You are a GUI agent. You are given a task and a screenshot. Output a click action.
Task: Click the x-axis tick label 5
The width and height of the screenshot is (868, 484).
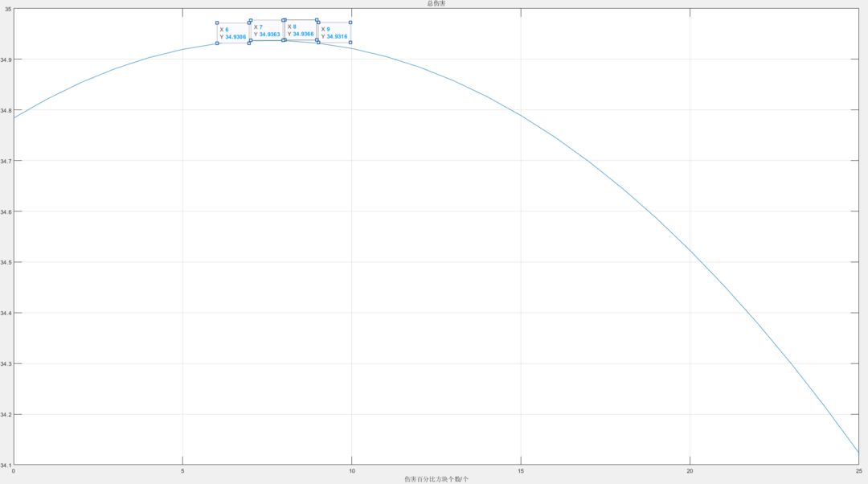click(x=182, y=471)
